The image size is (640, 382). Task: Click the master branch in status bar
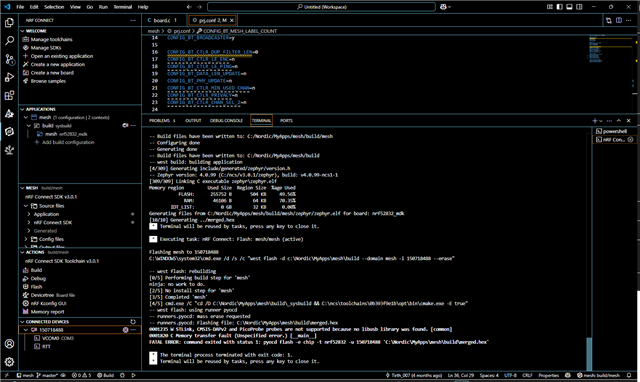click(47, 375)
